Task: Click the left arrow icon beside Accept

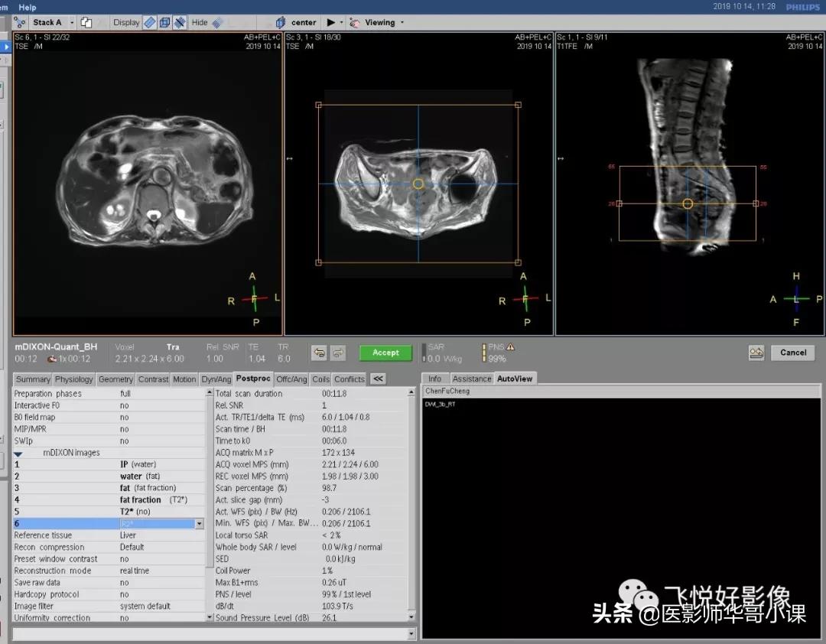Action: tap(319, 353)
